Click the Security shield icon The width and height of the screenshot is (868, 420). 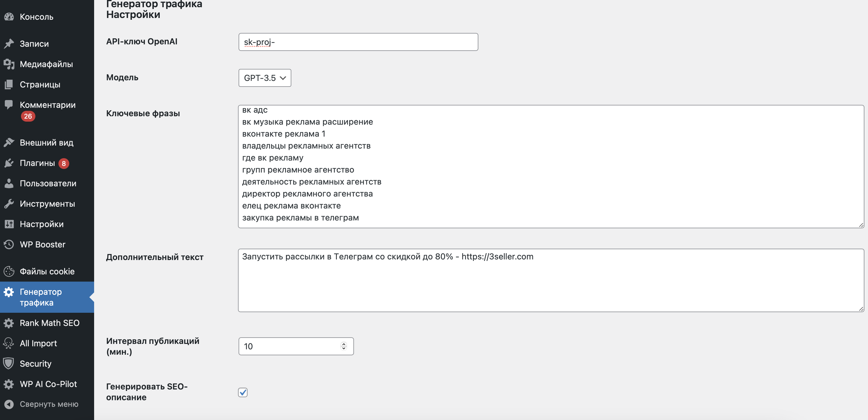9,363
